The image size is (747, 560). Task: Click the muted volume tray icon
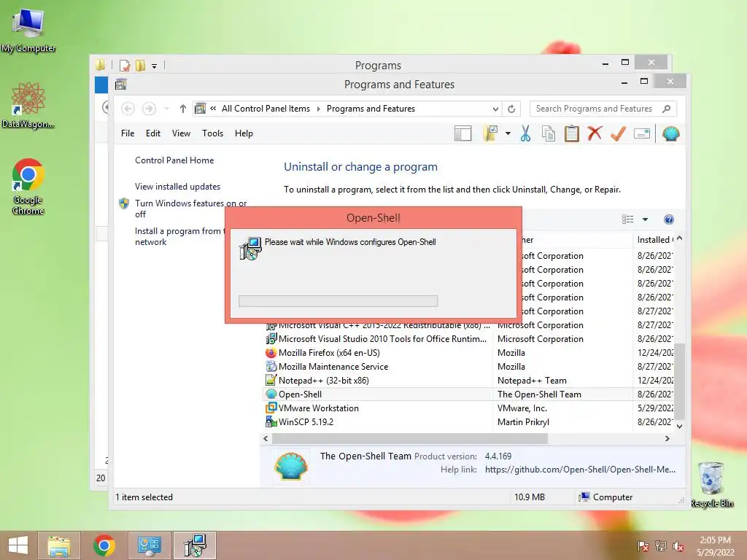[x=678, y=546]
